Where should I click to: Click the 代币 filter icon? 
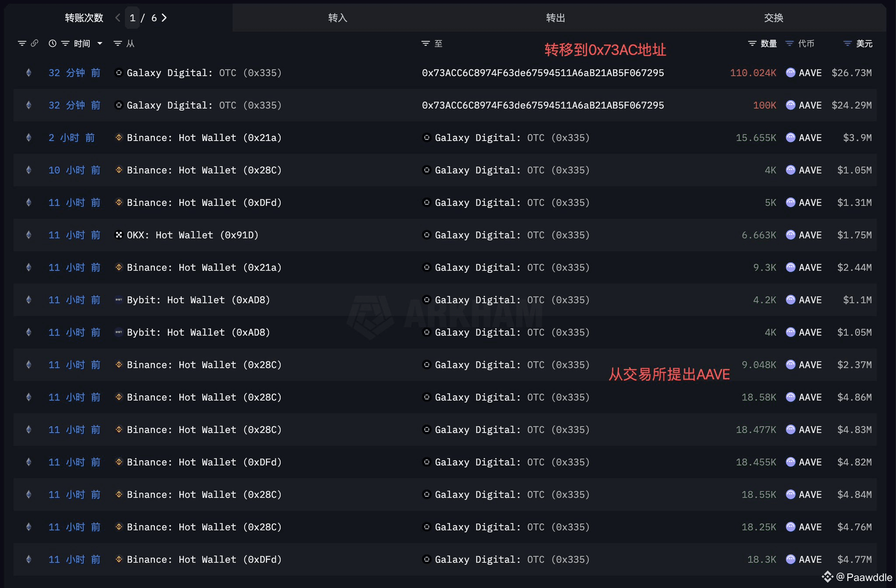pos(789,43)
